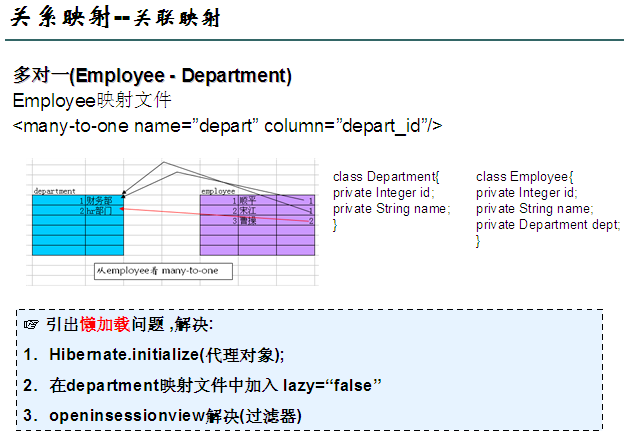Select the many-to-one XML mapping line
Viewport: 626px width, 436px height.
227,126
